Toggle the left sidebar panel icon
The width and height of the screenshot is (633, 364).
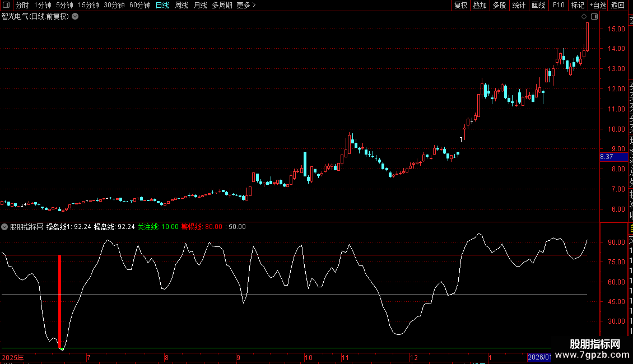(x=6, y=5)
